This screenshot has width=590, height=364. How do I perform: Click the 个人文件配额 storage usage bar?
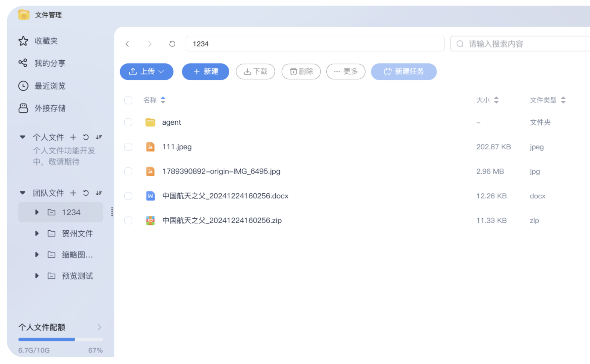[x=61, y=339]
